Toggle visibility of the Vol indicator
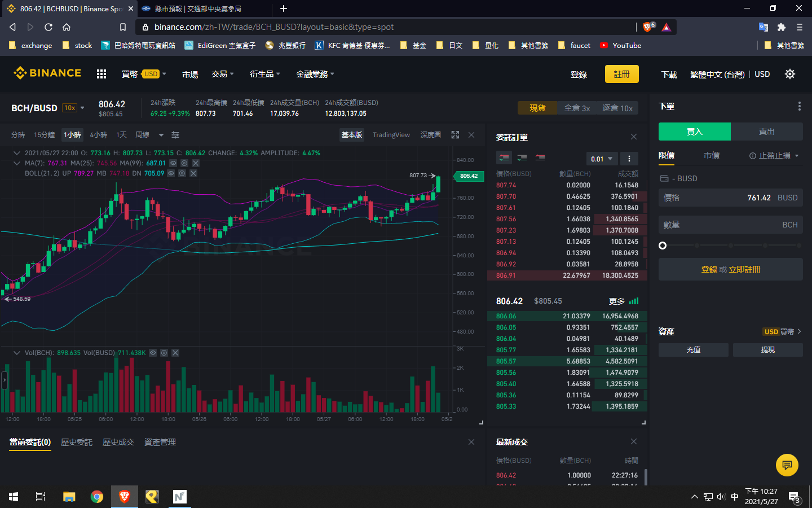The height and width of the screenshot is (508, 812). (153, 353)
